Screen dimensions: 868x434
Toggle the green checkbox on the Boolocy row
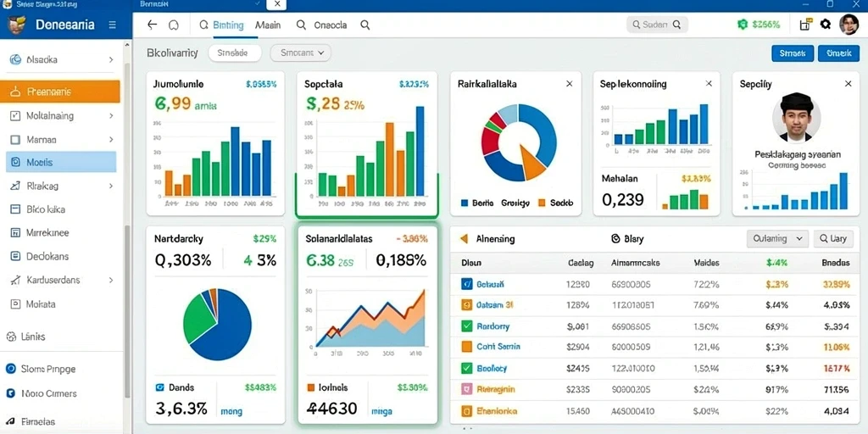pos(467,368)
